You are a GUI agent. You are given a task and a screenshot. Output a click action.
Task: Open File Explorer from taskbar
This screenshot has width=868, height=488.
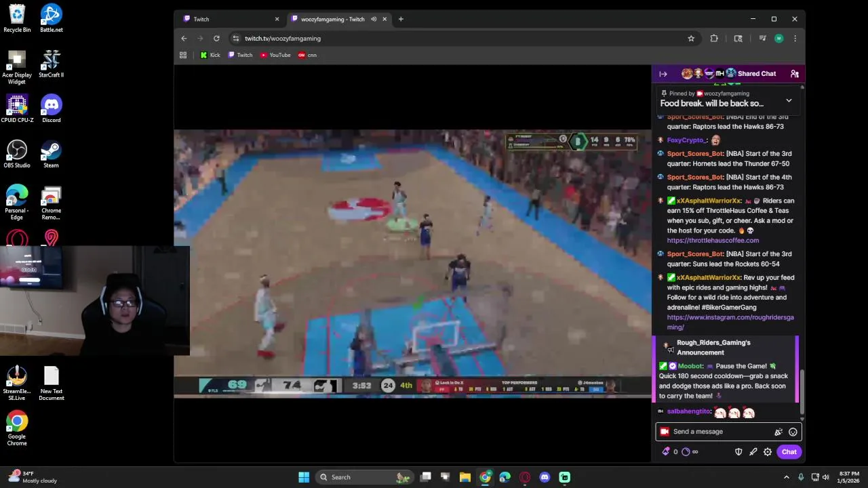click(465, 477)
